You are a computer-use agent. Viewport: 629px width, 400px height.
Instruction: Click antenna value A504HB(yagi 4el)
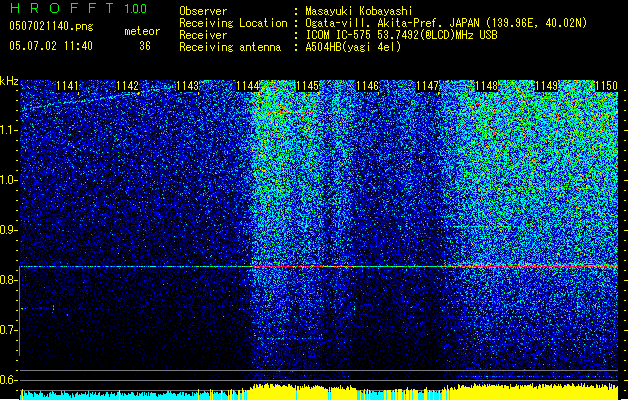click(353, 47)
